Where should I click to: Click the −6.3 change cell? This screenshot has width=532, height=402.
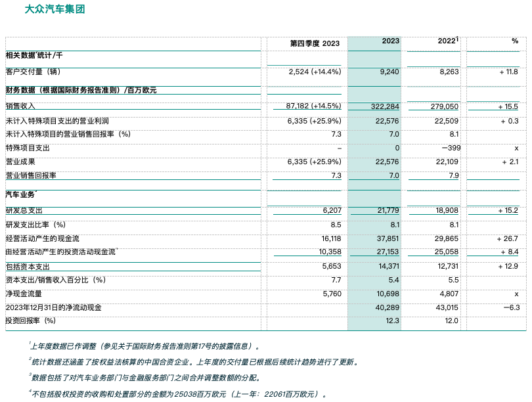pyautogui.click(x=512, y=307)
